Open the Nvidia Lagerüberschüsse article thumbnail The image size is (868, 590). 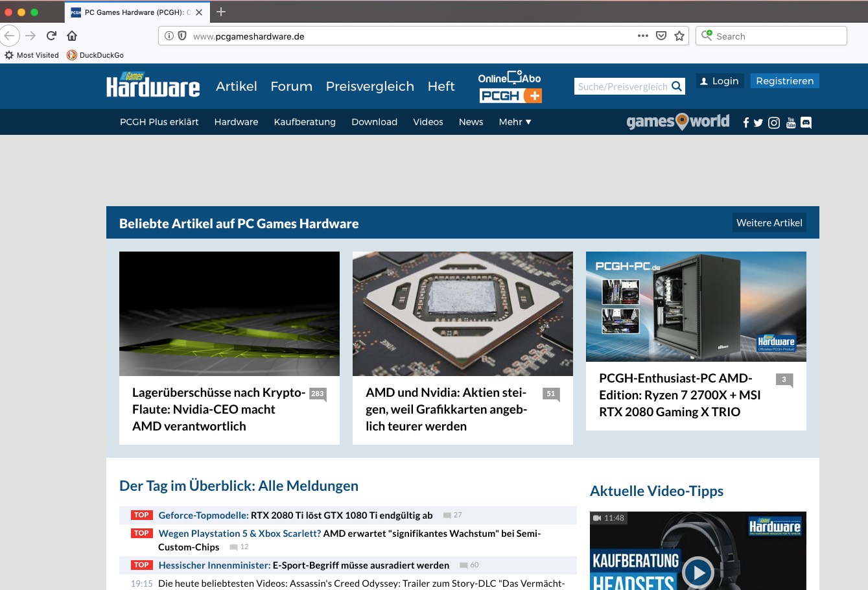pyautogui.click(x=229, y=314)
